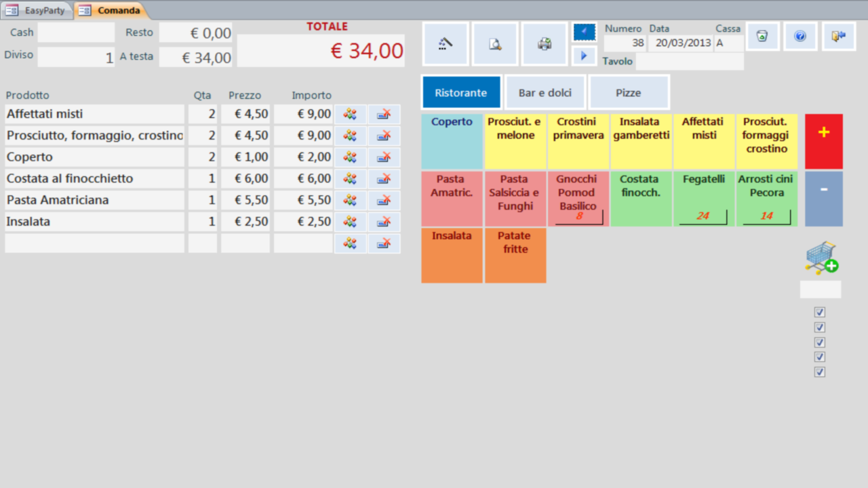Switch to Bar e dolci category
The image size is (868, 488).
(x=545, y=93)
